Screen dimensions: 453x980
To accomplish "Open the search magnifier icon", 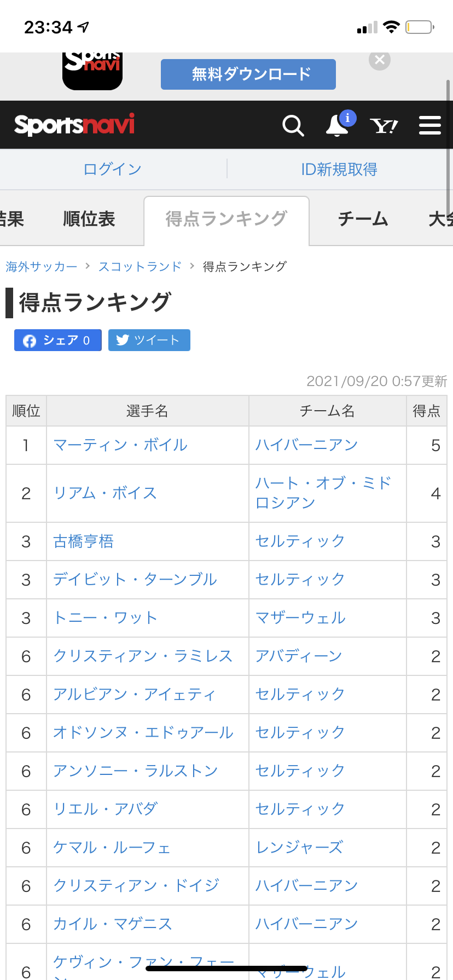I will coord(293,126).
